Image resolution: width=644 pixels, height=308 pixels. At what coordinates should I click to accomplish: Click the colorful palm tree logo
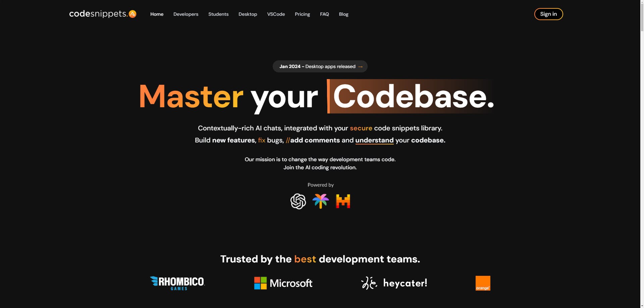tap(320, 201)
